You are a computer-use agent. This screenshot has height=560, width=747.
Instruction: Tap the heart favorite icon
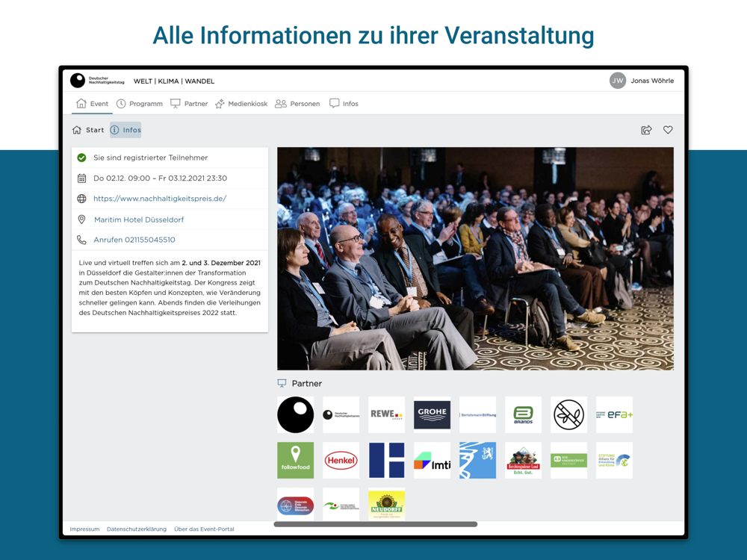(x=668, y=129)
